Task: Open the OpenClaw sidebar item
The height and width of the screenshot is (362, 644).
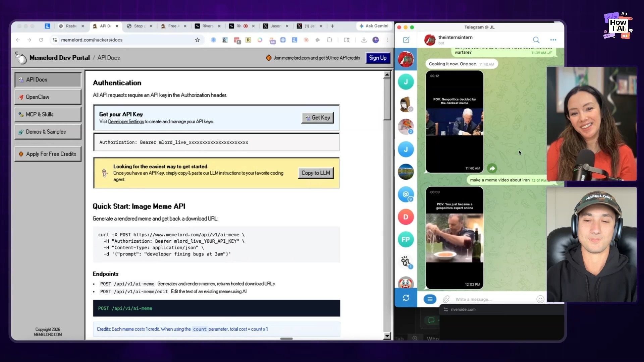Action: [x=48, y=97]
